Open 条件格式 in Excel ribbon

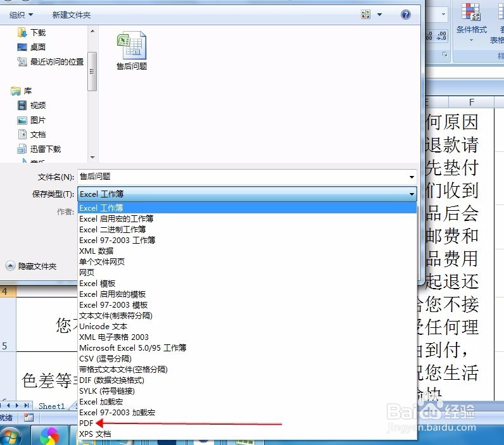point(471,23)
